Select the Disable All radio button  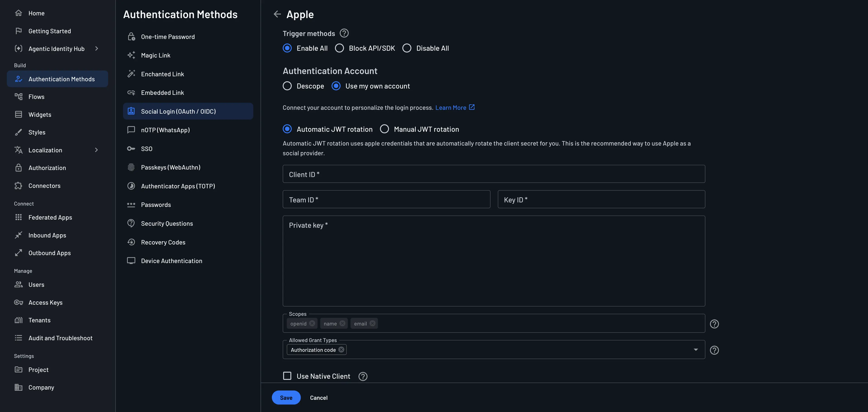coord(407,48)
